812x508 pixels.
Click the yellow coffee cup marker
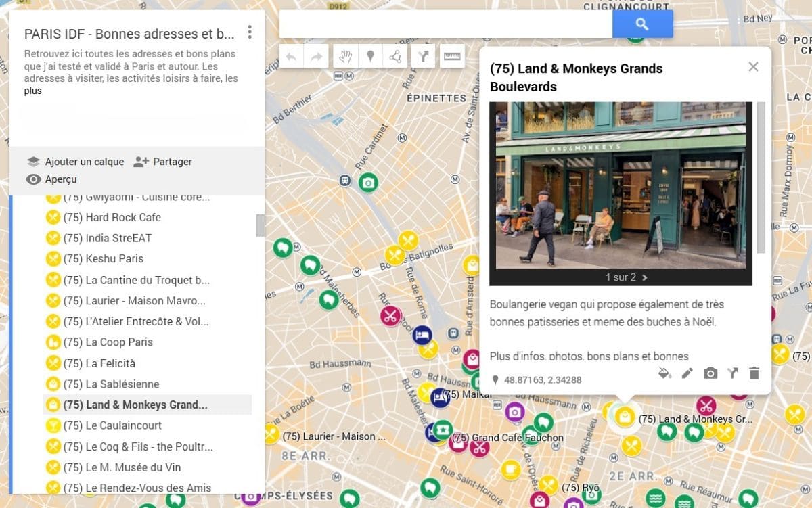point(511,469)
